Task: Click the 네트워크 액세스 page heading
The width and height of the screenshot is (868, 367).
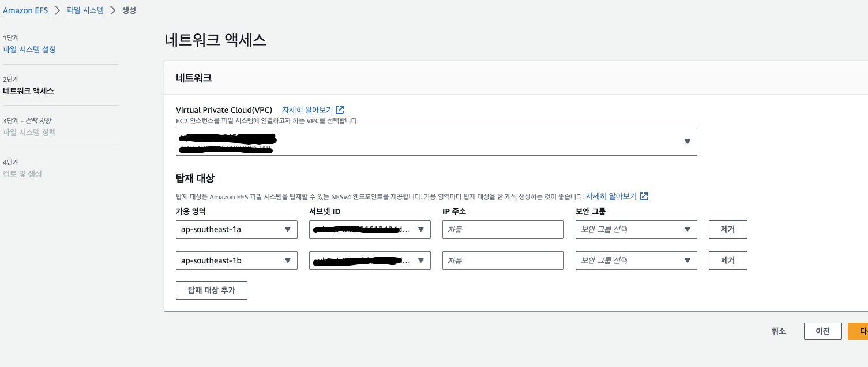Action: (x=215, y=40)
